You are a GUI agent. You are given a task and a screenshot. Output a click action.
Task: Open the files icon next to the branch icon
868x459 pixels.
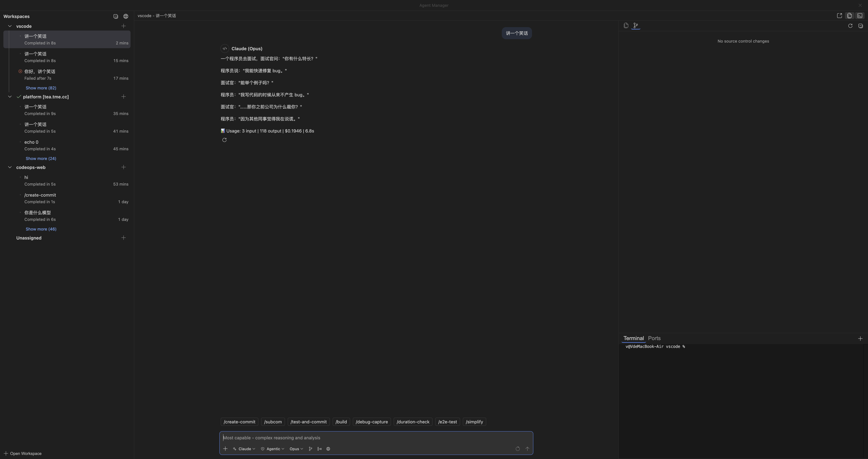(626, 25)
